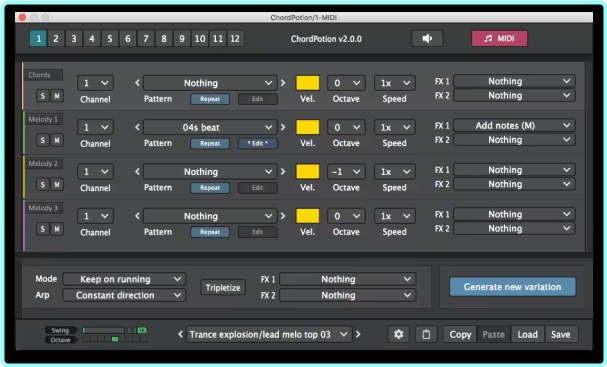Viewport: 607px width, 367px height.
Task: Click the clipboard icon next to gear
Action: [x=426, y=334]
